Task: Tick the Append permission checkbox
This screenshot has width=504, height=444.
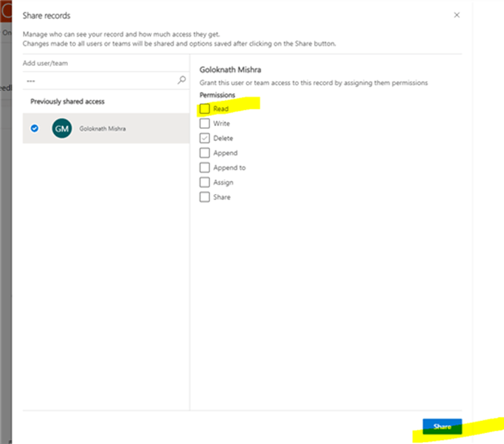Action: coord(205,153)
